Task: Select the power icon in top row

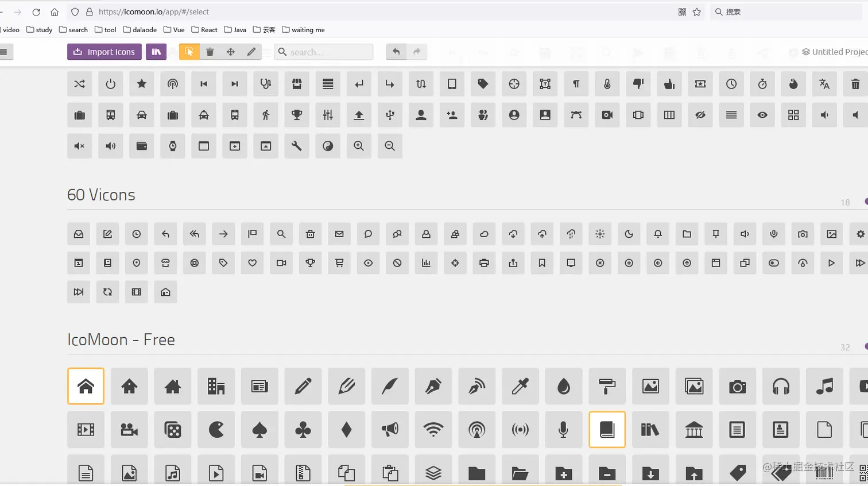Action: (111, 84)
